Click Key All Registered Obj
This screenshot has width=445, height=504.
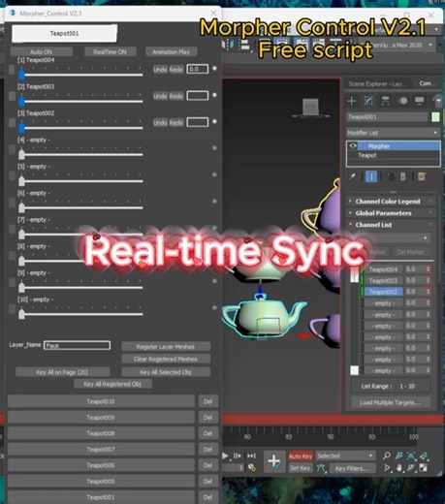click(x=112, y=384)
